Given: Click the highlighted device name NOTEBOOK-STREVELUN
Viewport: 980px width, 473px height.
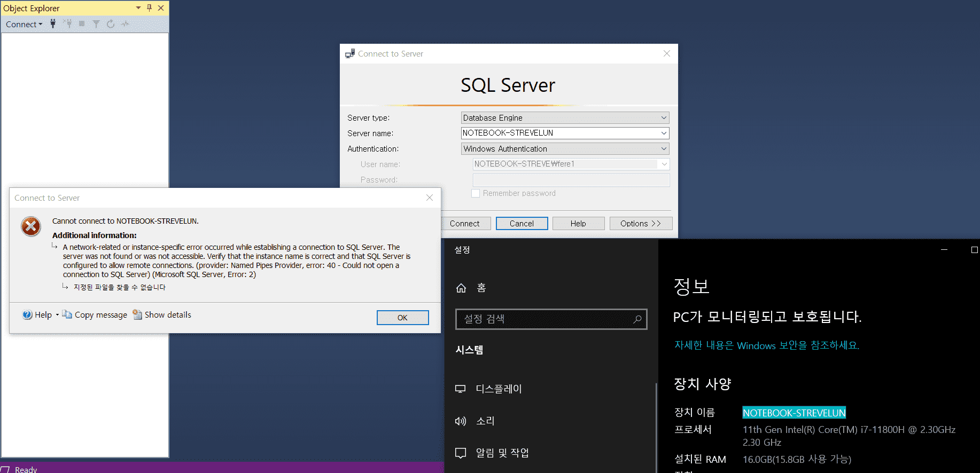Looking at the screenshot, I should click(x=795, y=413).
